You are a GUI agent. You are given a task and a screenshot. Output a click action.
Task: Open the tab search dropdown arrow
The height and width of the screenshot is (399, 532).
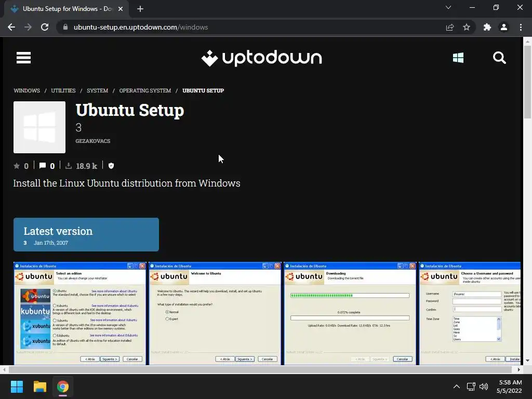[448, 7]
